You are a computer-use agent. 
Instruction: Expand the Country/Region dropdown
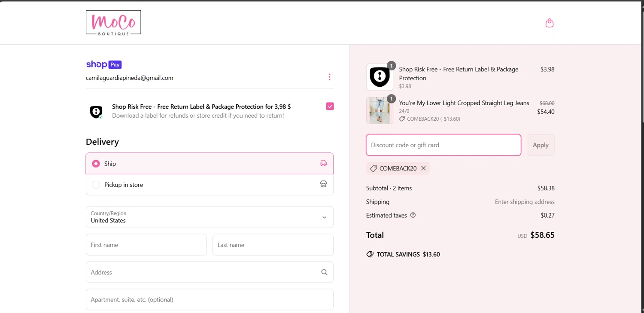click(210, 217)
